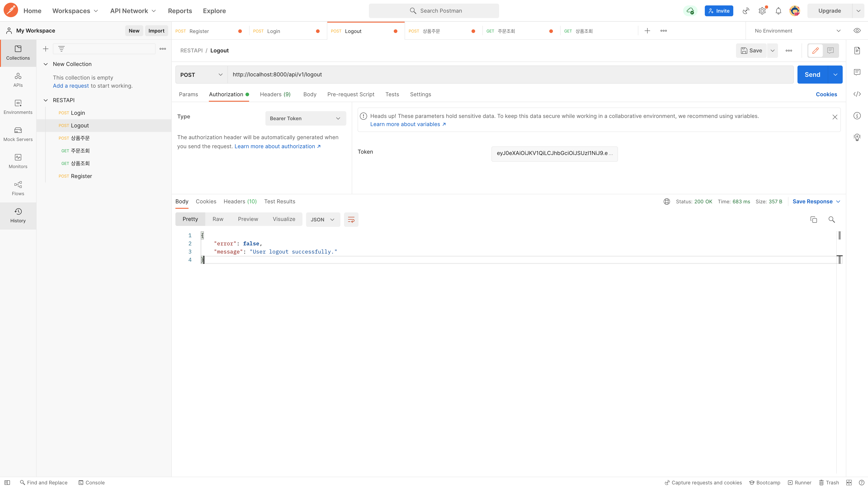Image resolution: width=868 pixels, height=488 pixels.
Task: Open the HTTP method POST dropdown
Action: click(201, 75)
